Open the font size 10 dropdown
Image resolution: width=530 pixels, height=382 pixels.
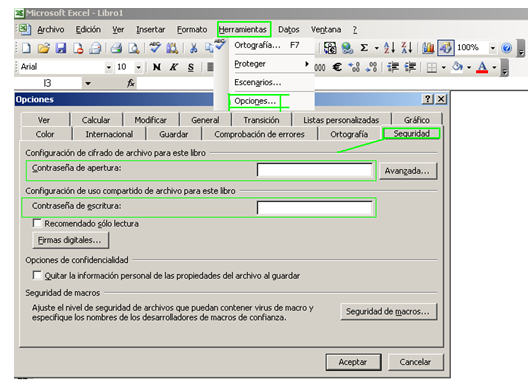click(x=138, y=67)
